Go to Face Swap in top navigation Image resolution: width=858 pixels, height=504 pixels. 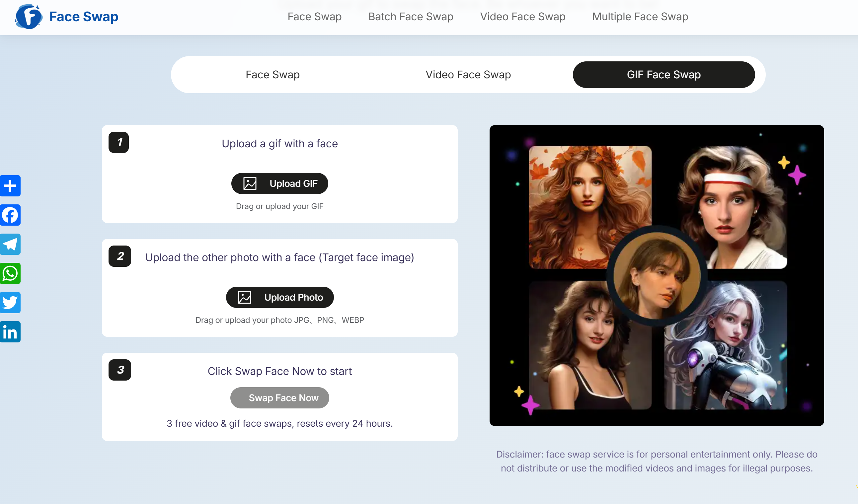tap(314, 17)
